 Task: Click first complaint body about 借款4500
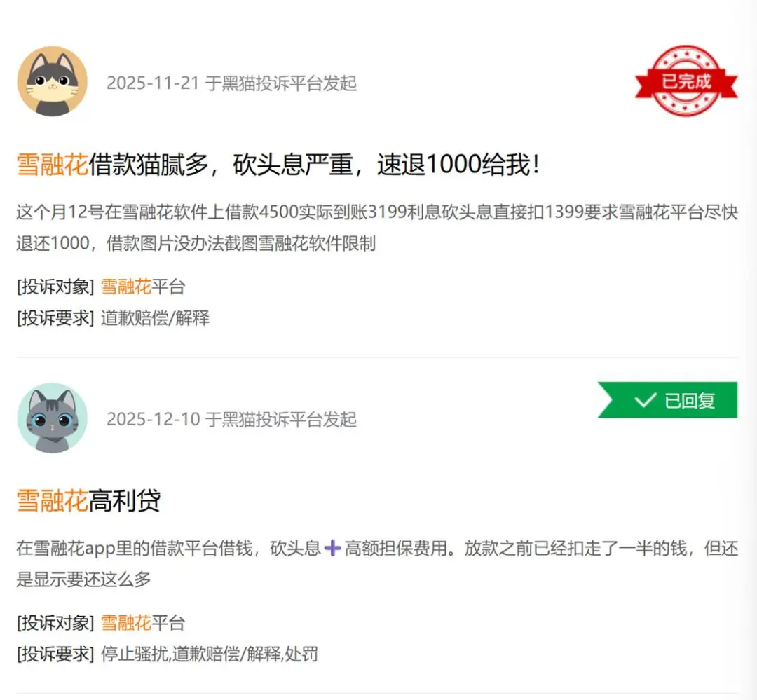[x=377, y=228]
